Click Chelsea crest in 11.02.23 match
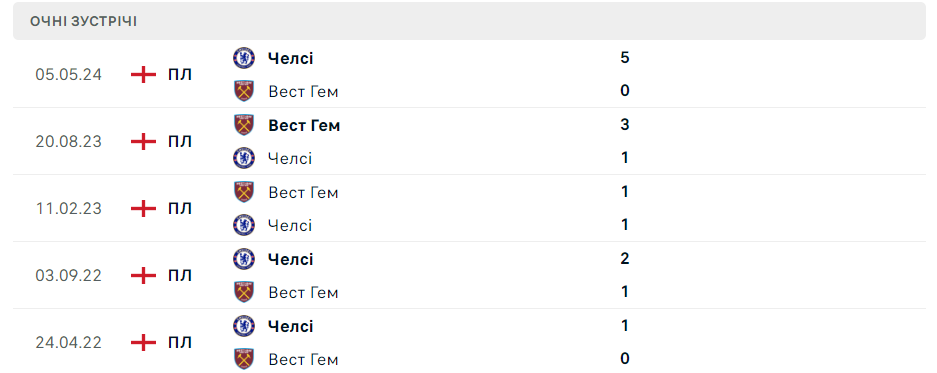The height and width of the screenshot is (373, 937). 244,225
